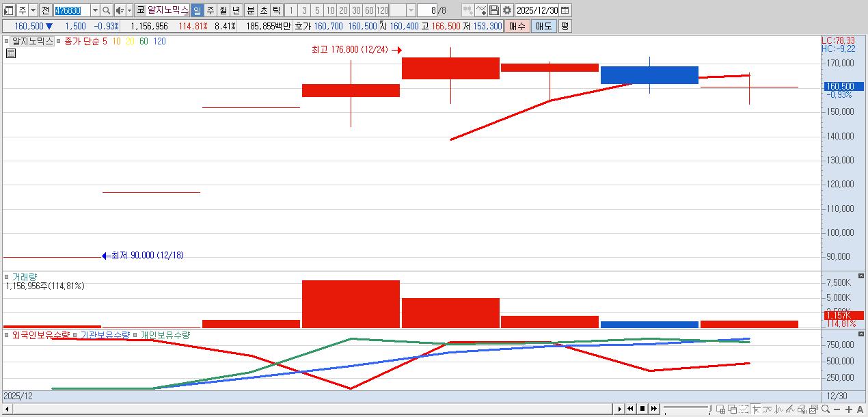Click the eraser with bars tool icon
Image resolution: width=868 pixels, height=417 pixels.
[802, 409]
